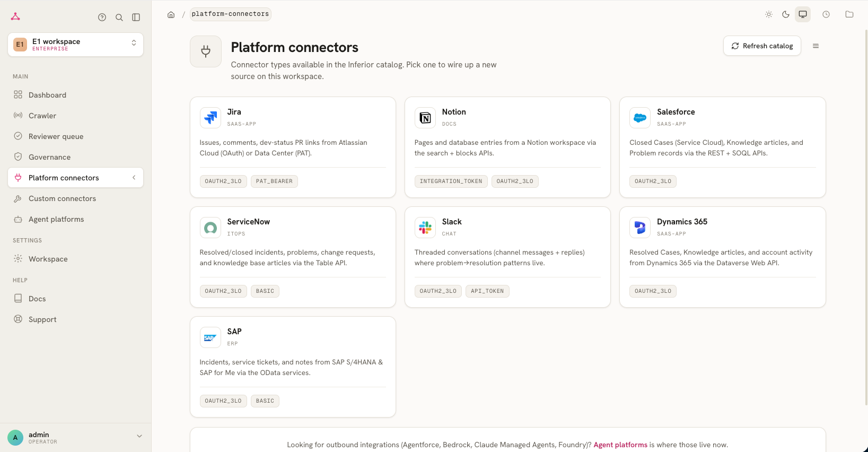The image size is (868, 452).
Task: Click the OAUTH2_3LO tag on Salesforce
Action: (653, 181)
